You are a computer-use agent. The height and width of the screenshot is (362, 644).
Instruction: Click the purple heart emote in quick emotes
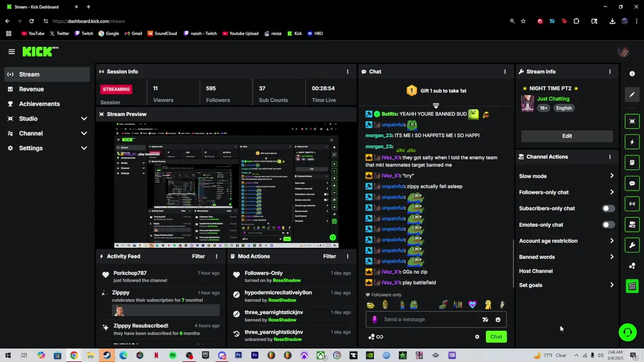point(472,304)
